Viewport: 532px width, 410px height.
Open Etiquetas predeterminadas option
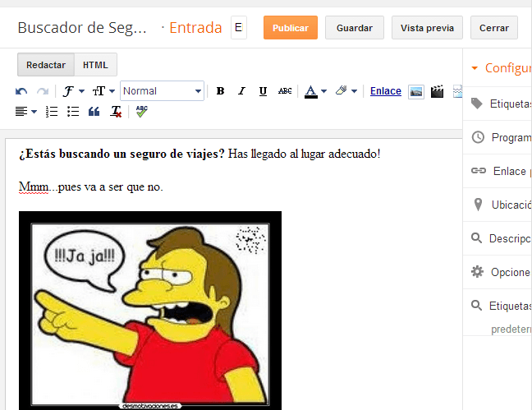click(498, 312)
